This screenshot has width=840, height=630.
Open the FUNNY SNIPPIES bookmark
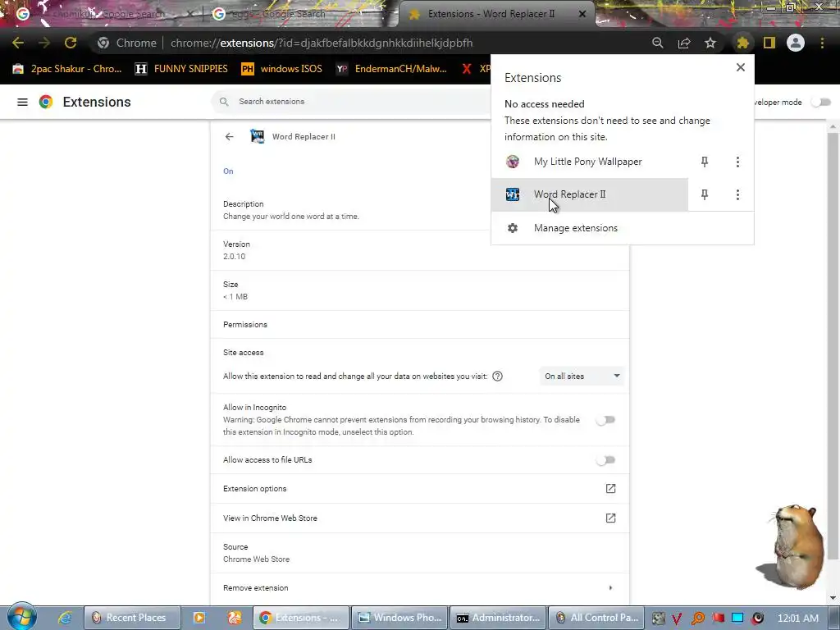tap(181, 69)
